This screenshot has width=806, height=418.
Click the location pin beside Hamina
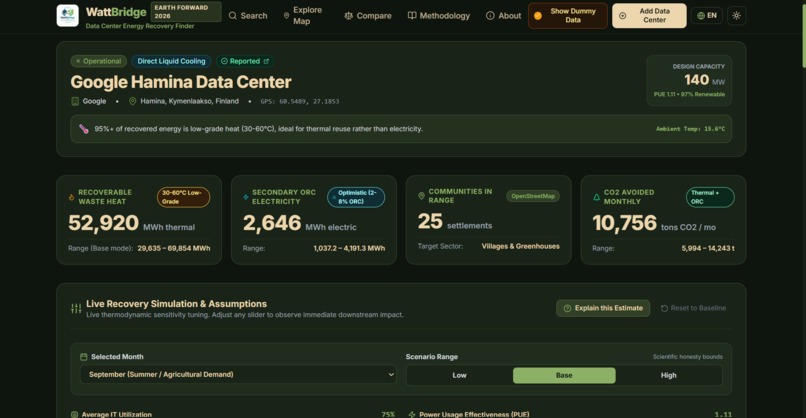[133, 101]
